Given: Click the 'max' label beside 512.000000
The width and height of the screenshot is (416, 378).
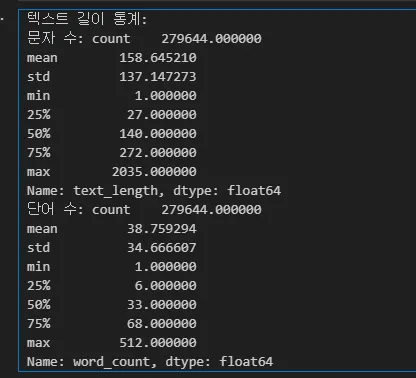Looking at the screenshot, I should point(39,343).
